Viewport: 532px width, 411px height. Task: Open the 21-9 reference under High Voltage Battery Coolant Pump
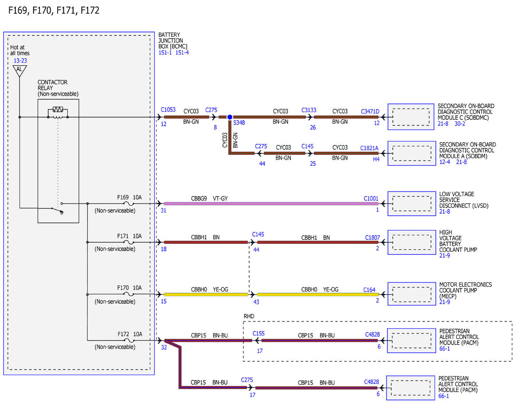point(445,255)
